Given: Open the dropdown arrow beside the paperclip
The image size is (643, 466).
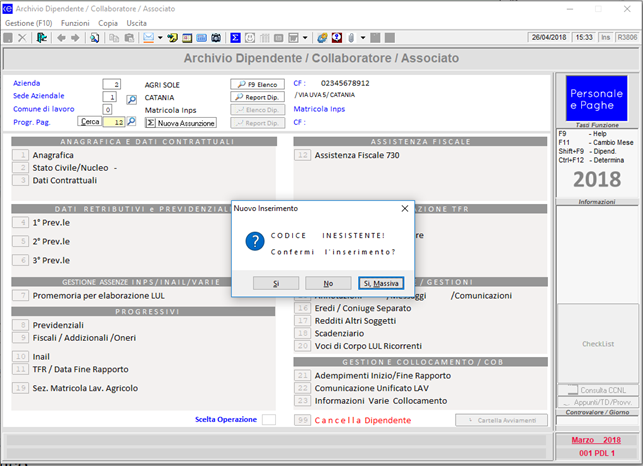Looking at the screenshot, I should pyautogui.click(x=363, y=38).
